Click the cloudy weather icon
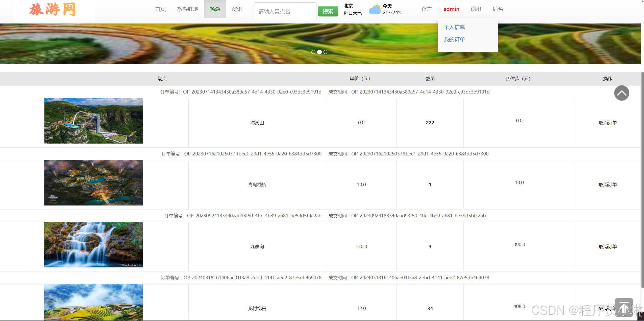The image size is (644, 321). click(x=375, y=9)
